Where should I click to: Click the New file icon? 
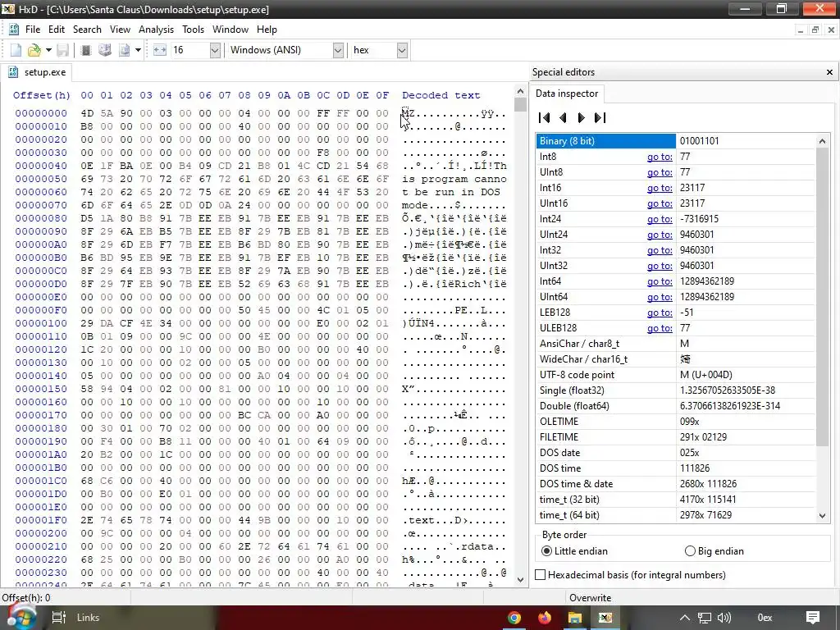click(x=16, y=50)
